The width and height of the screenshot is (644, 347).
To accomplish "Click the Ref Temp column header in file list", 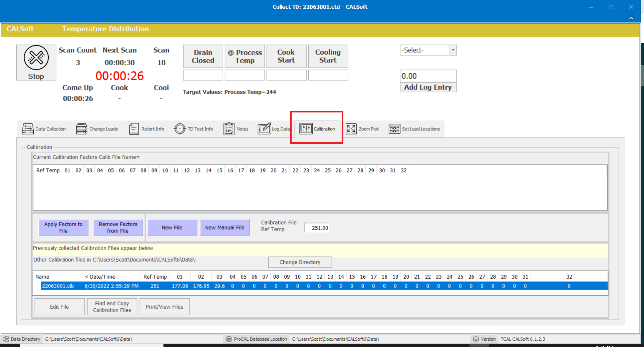I will click(x=155, y=277).
